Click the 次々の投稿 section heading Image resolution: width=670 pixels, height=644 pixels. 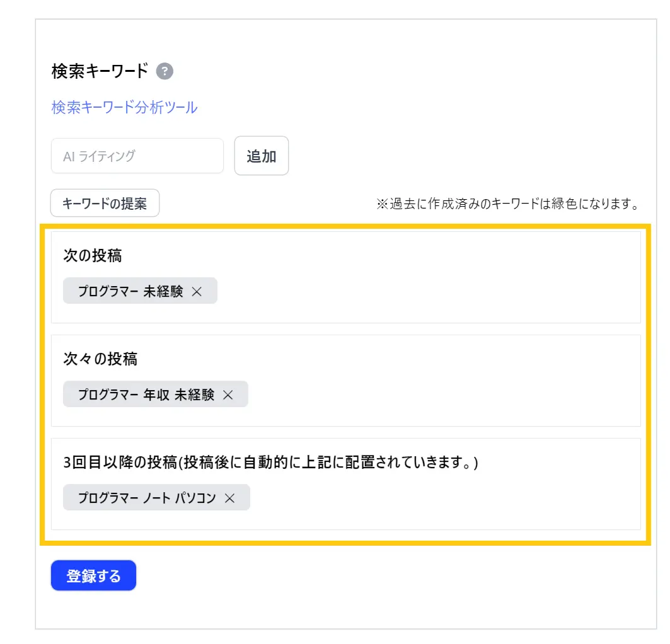pyautogui.click(x=101, y=359)
